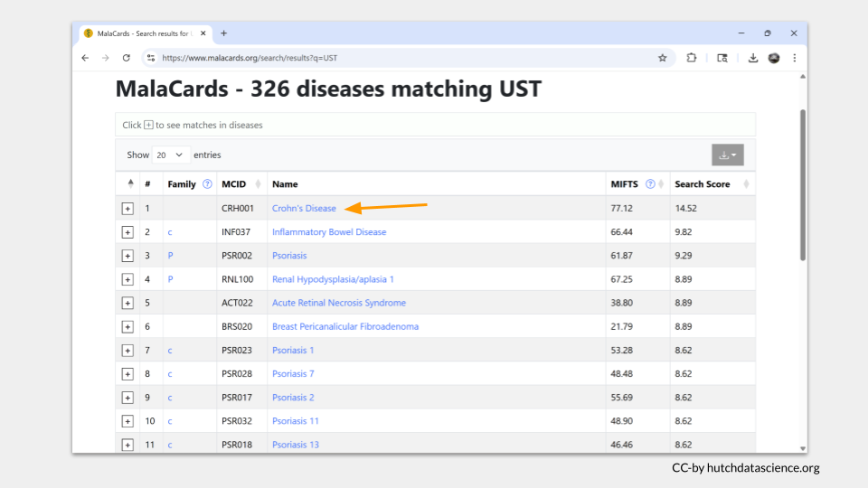This screenshot has width=868, height=488.
Task: Expand matches for Psoriasis 1 row
Action: [127, 351]
